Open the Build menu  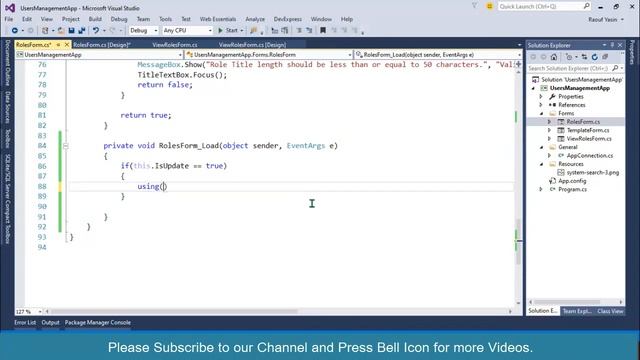click(95, 19)
